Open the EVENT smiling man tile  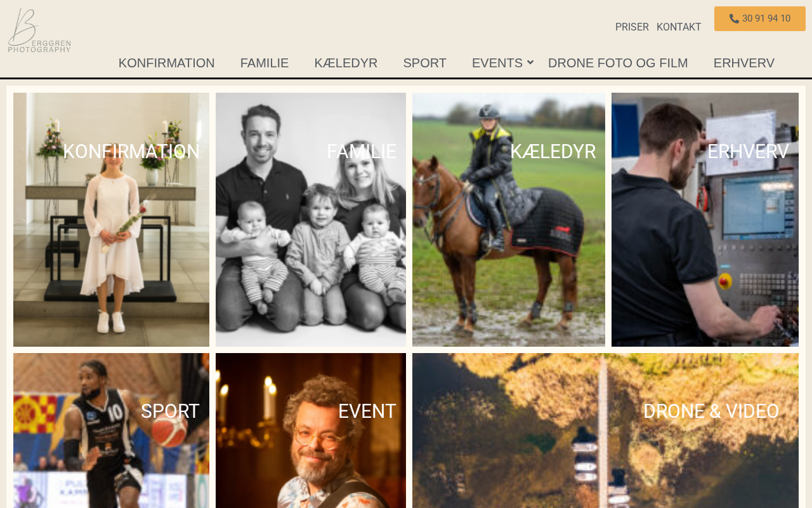coord(311,431)
